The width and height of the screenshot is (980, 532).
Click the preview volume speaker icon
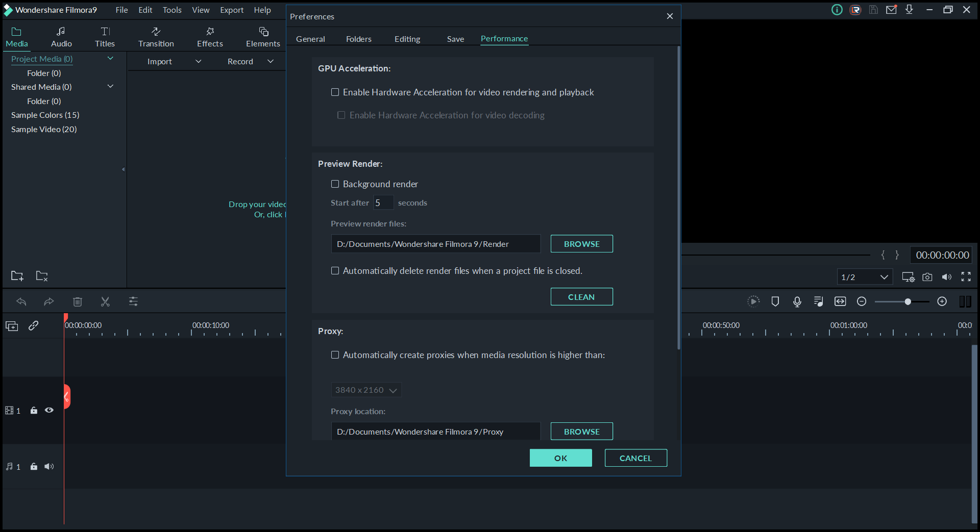tap(947, 277)
